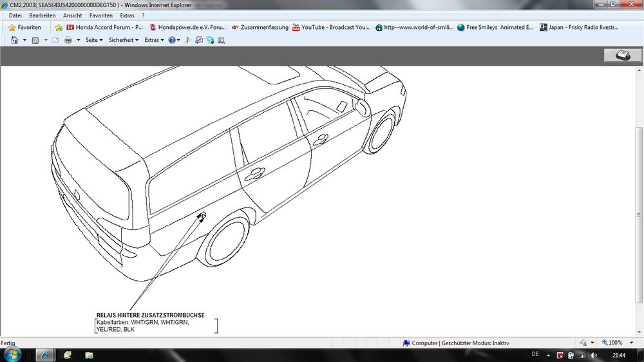Click the RSS feeds icon
Viewport: 644px width, 362px height.
(x=35, y=40)
